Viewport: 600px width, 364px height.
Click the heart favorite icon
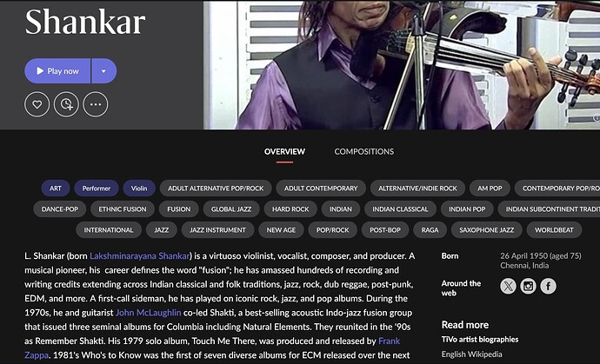37,104
